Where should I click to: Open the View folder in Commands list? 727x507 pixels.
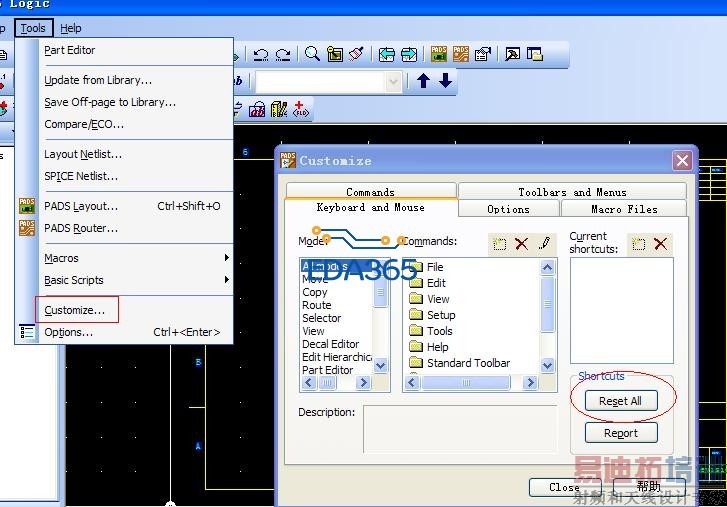click(x=430, y=299)
